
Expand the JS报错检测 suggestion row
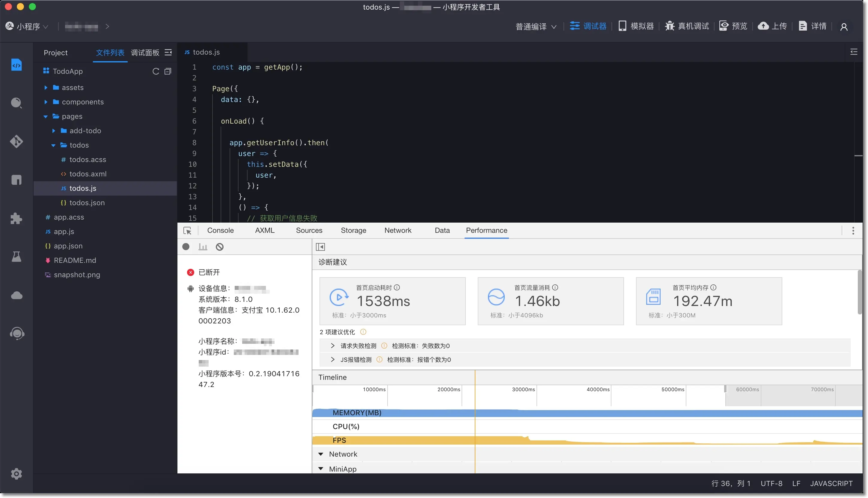pos(332,359)
